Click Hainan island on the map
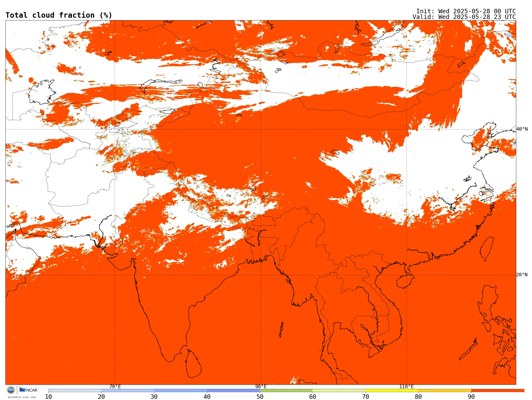This screenshot has width=532, height=400. coord(405,282)
